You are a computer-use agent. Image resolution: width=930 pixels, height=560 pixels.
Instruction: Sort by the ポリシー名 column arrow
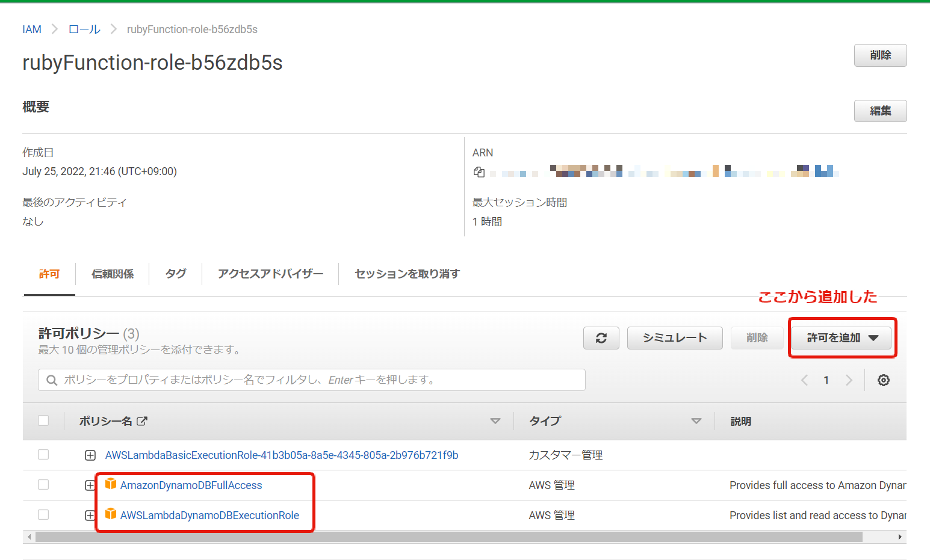[495, 421]
